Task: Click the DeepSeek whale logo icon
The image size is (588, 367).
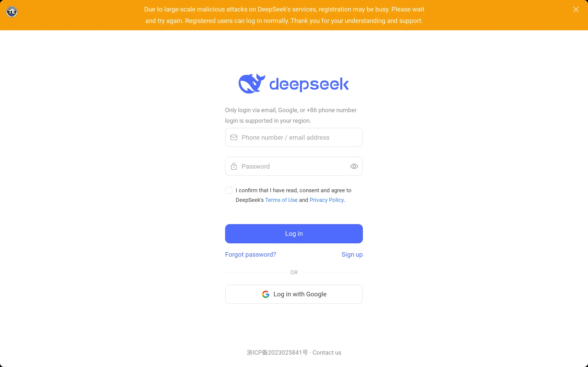Action: [251, 84]
